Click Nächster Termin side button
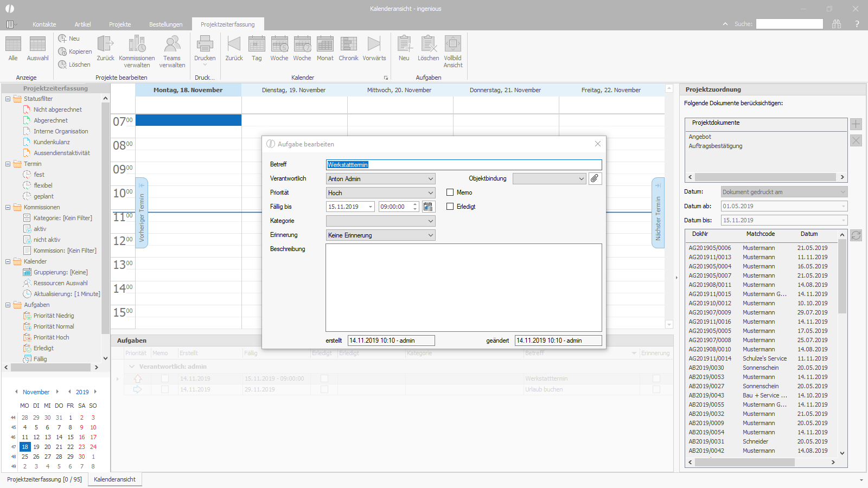Image resolution: width=868 pixels, height=488 pixels. pyautogui.click(x=658, y=213)
